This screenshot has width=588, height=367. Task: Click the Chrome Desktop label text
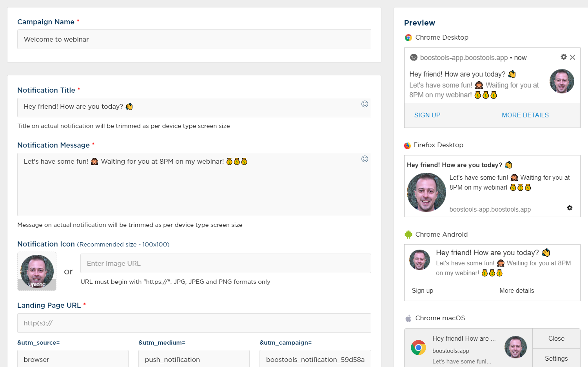coord(442,38)
